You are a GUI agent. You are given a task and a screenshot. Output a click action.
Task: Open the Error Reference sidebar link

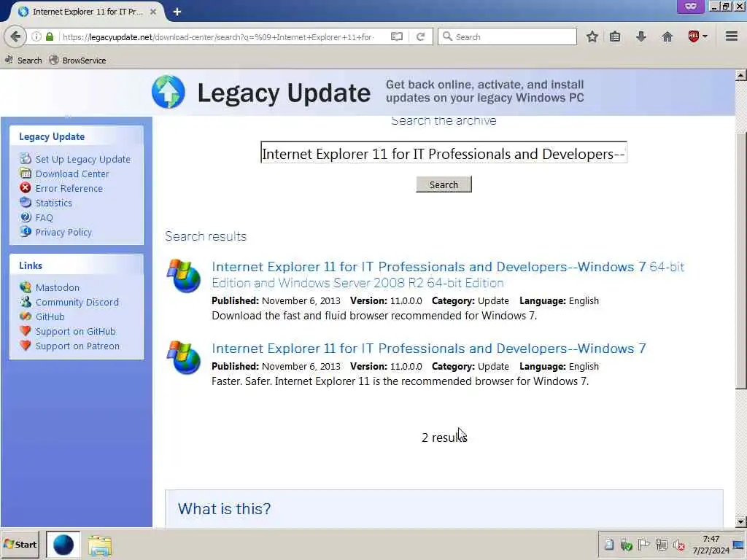(69, 189)
